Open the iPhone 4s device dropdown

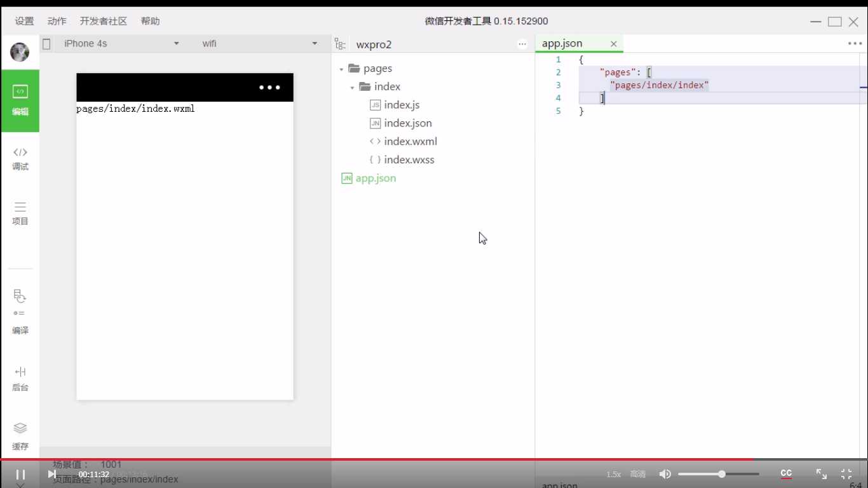click(x=121, y=43)
